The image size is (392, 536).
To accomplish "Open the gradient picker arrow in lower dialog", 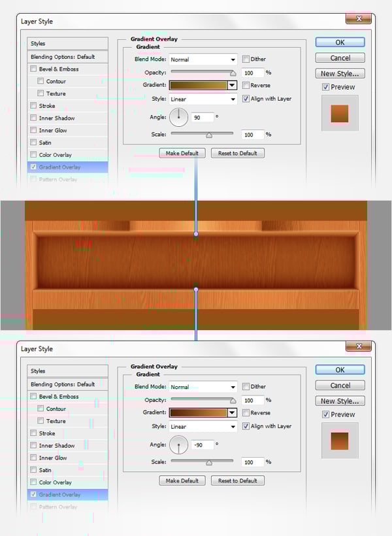I will pyautogui.click(x=232, y=413).
